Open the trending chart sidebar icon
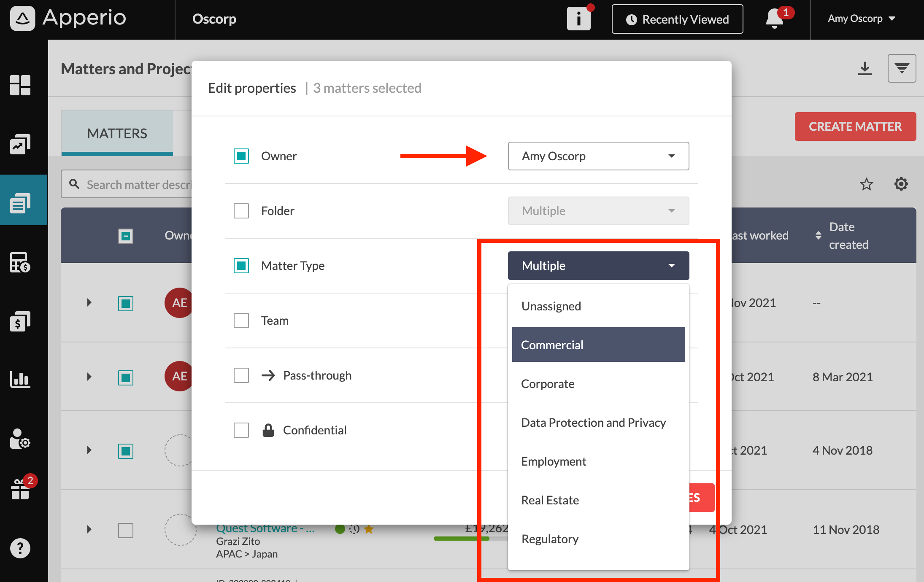Image resolution: width=924 pixels, height=582 pixels. click(x=20, y=144)
